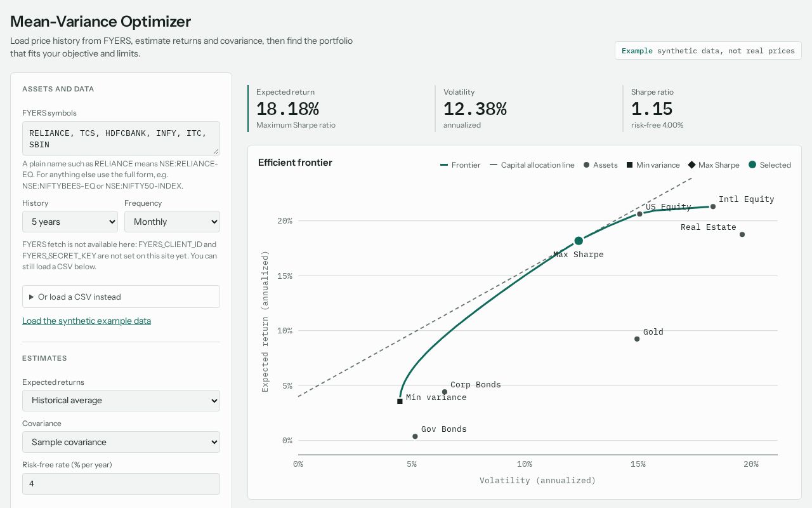Click the FYERS symbols text area

click(x=121, y=138)
